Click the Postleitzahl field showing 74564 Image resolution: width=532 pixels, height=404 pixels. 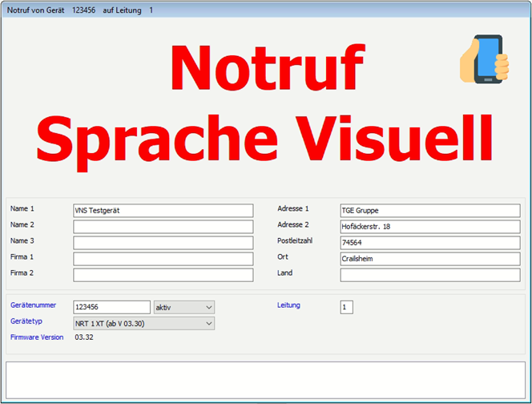point(429,243)
